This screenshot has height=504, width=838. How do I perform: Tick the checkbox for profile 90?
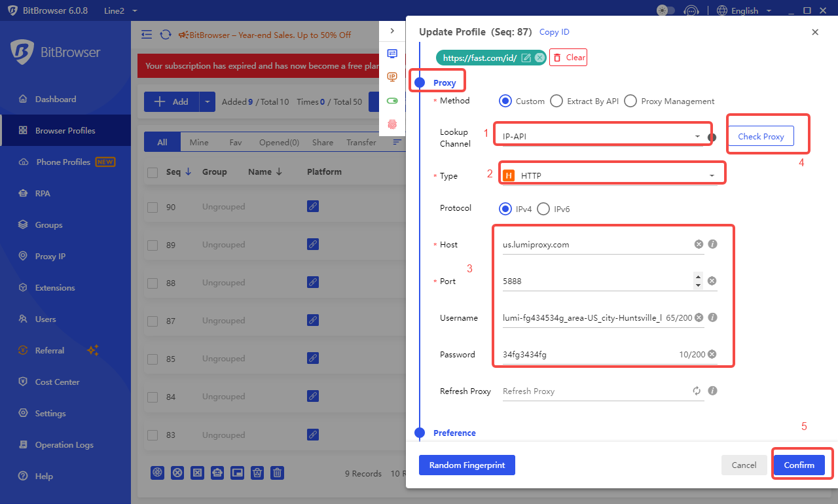pos(153,207)
